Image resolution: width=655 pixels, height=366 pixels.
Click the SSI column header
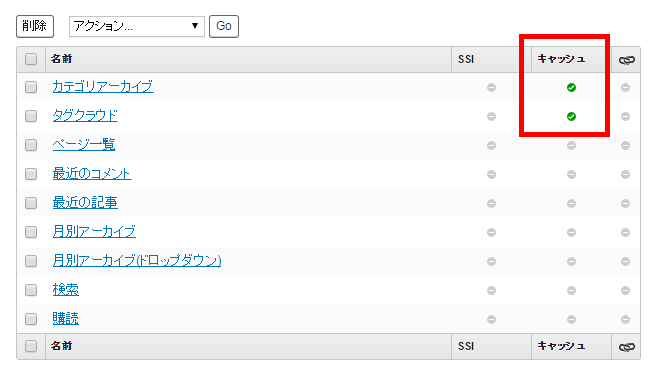(x=466, y=59)
